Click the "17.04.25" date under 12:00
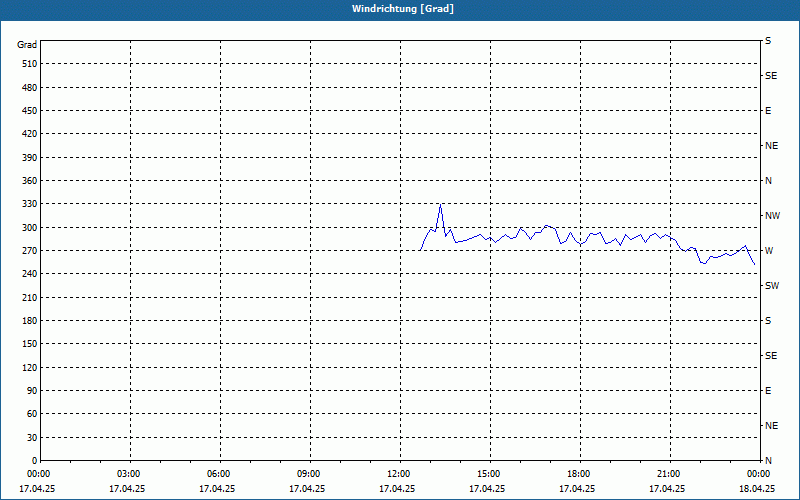800x500 pixels. coord(397,489)
